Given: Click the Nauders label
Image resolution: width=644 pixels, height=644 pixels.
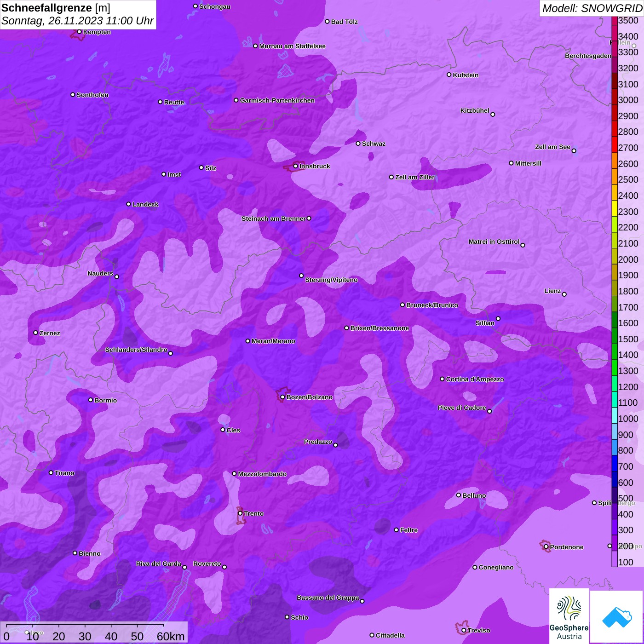Looking at the screenshot, I should pos(100,273).
